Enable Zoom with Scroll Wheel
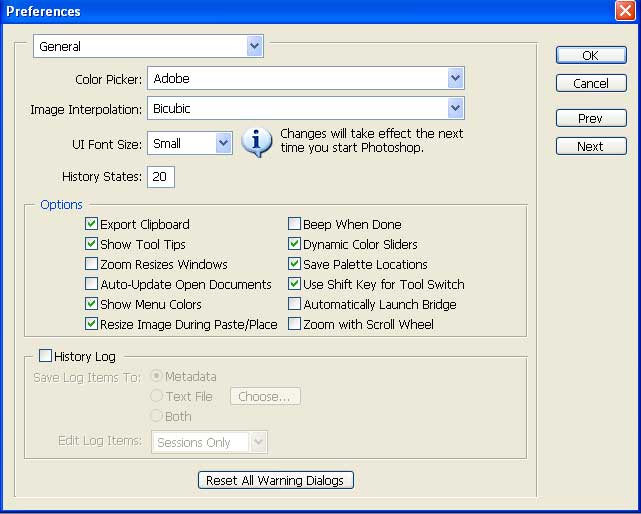Screen dimensions: 641x514 tap(294, 324)
